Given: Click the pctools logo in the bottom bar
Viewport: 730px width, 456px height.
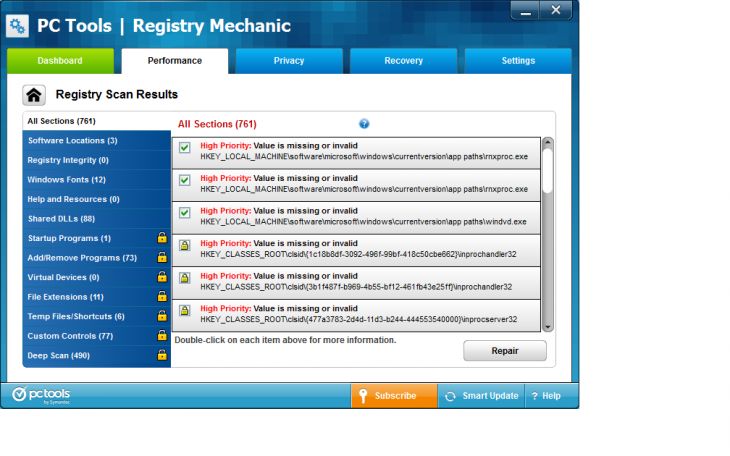Looking at the screenshot, I should 41,395.
